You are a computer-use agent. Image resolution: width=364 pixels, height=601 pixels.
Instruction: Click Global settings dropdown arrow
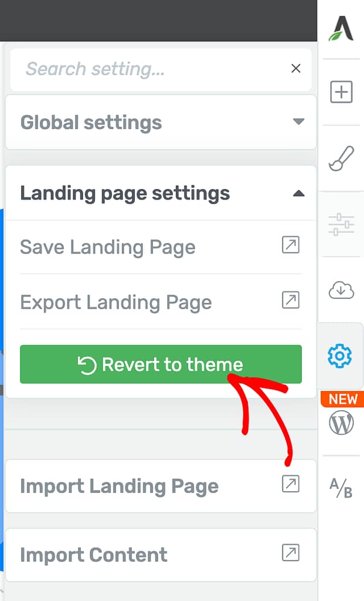298,122
